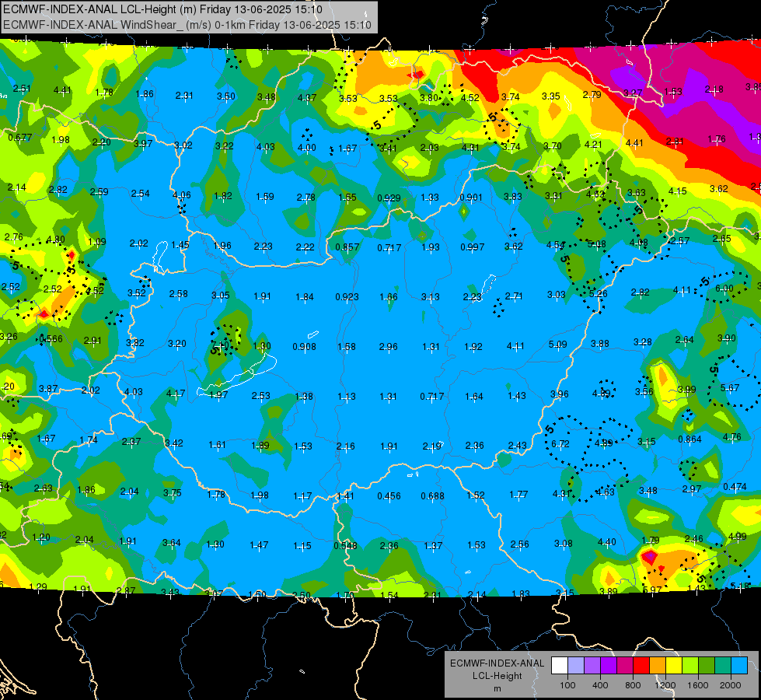This screenshot has width=761, height=700.
Task: Pick the red swatch in the legend
Action: click(x=641, y=666)
